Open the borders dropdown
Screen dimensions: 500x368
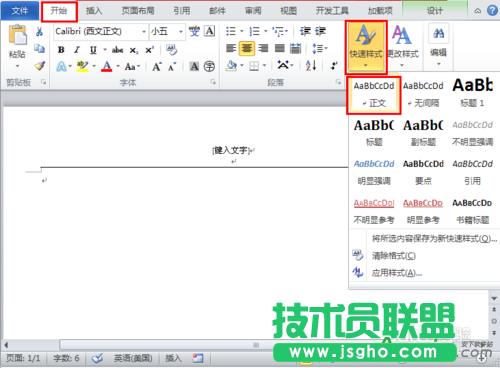265,66
